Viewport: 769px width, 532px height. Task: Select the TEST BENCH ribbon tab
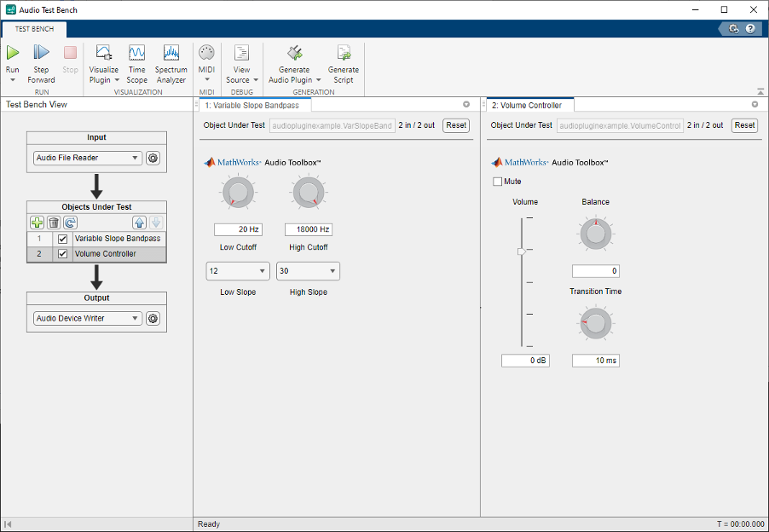34,28
